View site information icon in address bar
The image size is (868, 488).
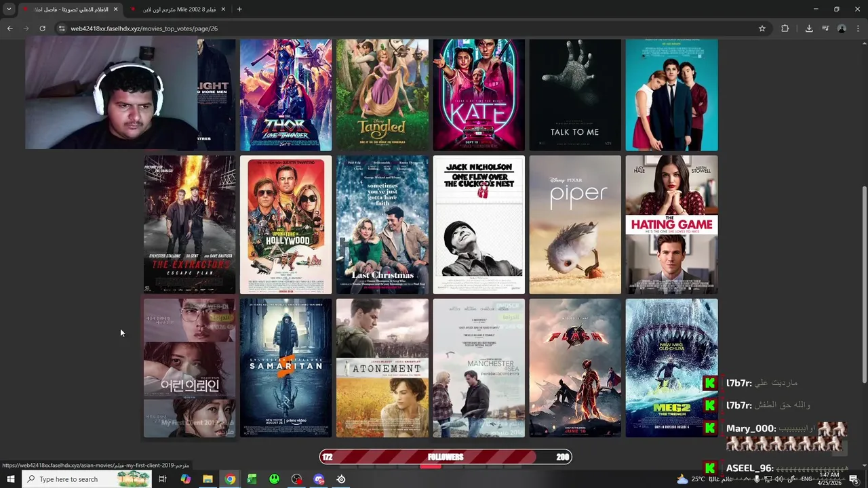tap(62, 28)
